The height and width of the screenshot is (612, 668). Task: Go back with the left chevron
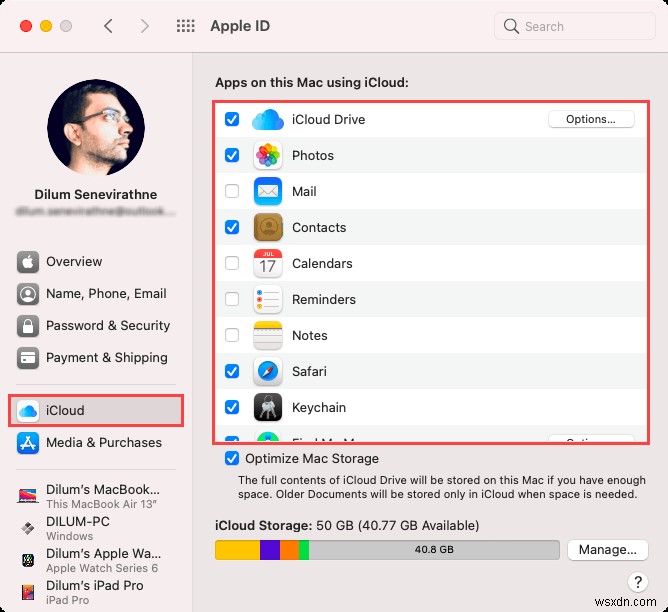point(109,26)
